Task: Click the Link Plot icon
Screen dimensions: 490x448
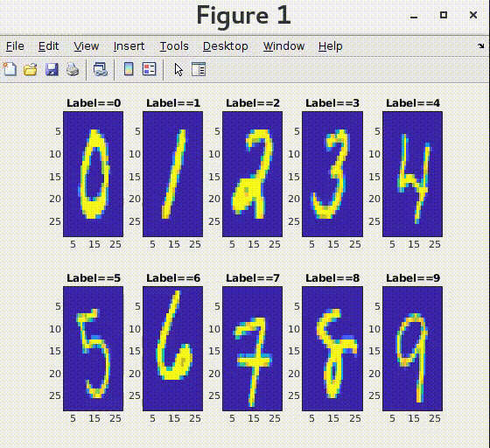Action: (101, 69)
